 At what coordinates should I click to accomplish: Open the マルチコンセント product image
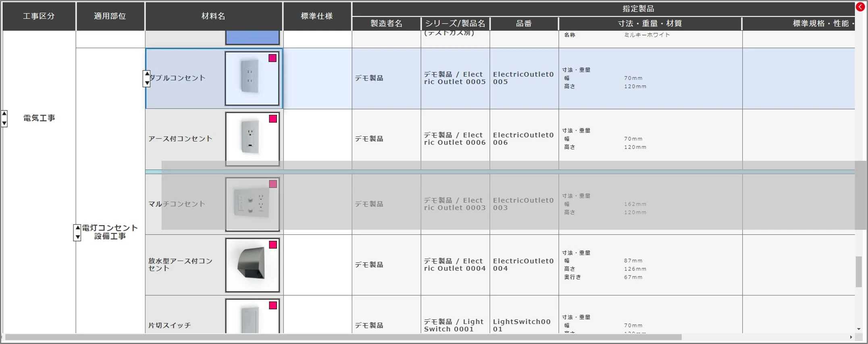click(252, 204)
